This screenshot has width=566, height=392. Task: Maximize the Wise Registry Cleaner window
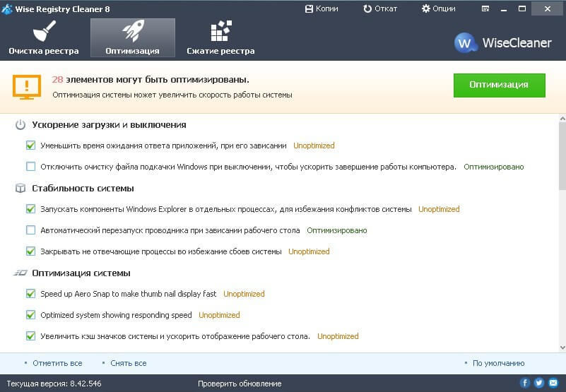(522, 9)
